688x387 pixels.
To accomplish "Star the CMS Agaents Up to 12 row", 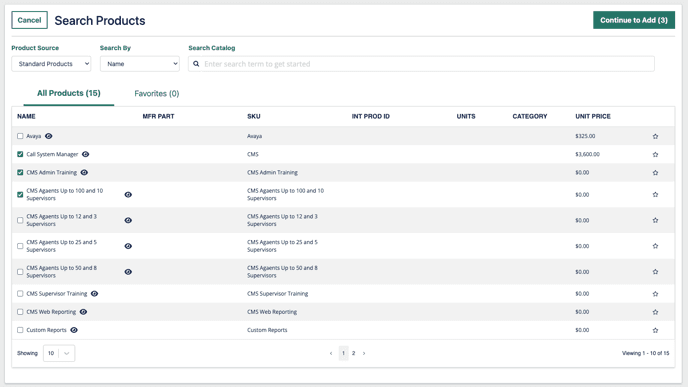I will tap(655, 220).
